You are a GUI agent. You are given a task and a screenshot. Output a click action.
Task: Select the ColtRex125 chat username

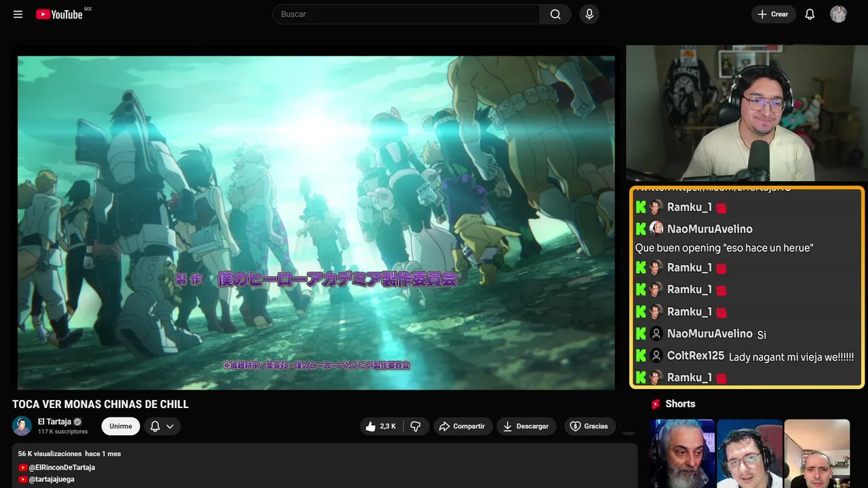pyautogui.click(x=696, y=356)
